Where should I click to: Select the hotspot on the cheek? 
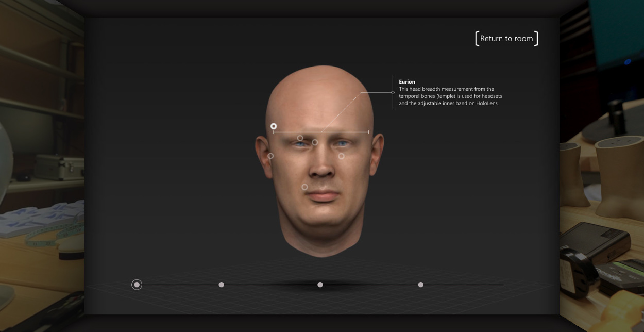[x=341, y=156]
